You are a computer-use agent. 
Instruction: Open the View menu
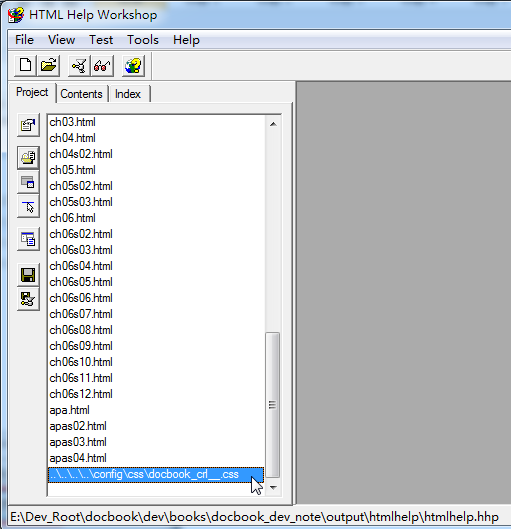61,40
